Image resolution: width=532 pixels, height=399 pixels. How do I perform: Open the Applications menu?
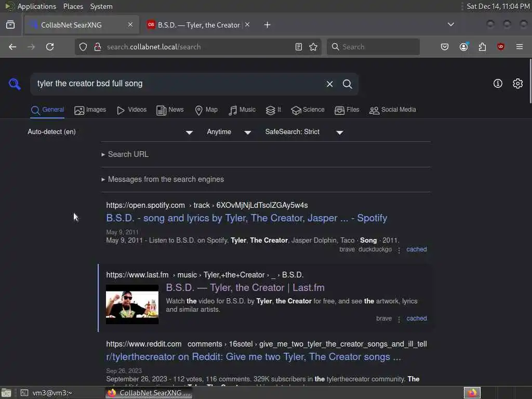click(x=31, y=6)
